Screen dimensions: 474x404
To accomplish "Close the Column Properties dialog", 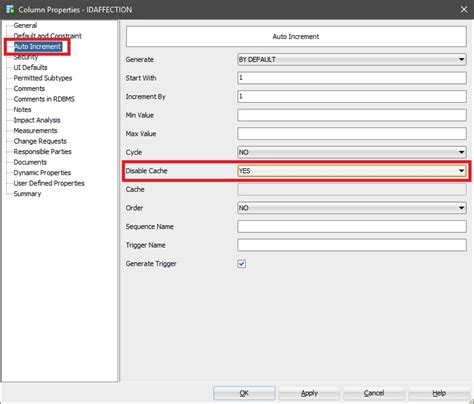I will point(464,10).
